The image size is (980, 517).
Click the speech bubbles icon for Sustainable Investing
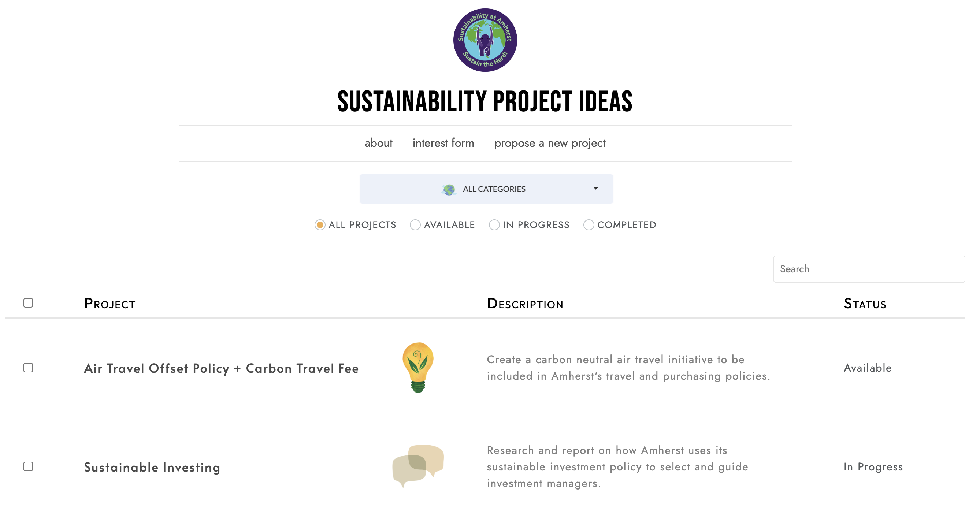pos(418,466)
